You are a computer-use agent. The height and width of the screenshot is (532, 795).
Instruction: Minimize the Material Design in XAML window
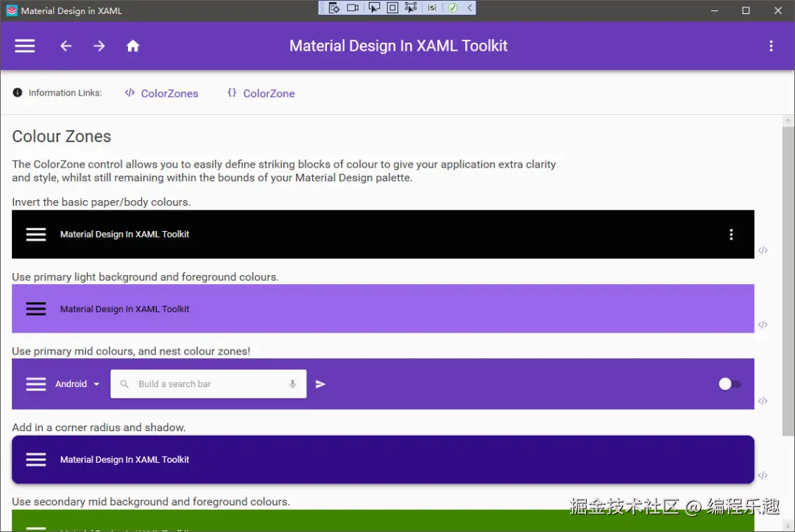point(714,10)
